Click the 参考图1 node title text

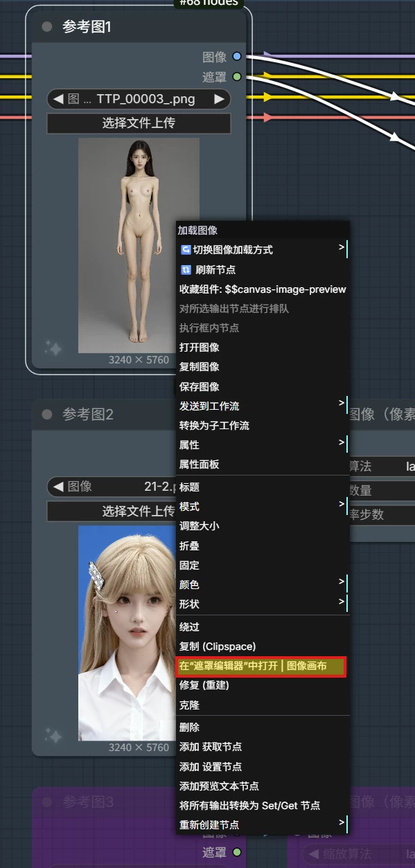coord(87,27)
